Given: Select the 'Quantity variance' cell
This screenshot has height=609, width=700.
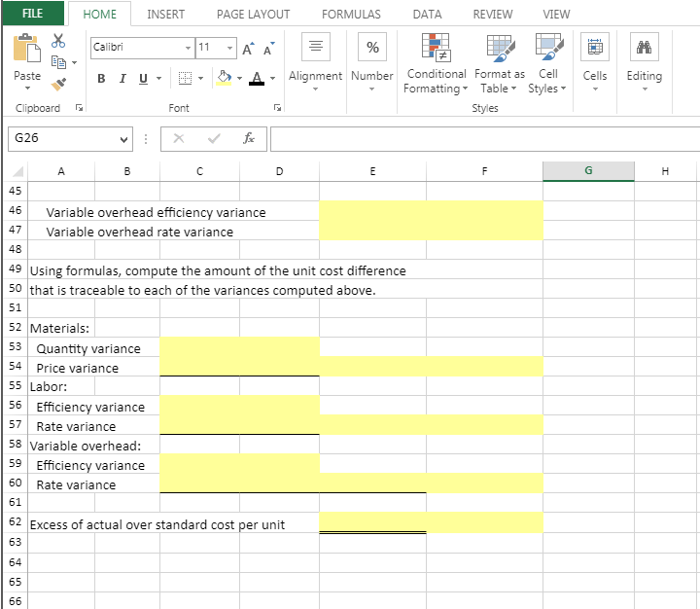Looking at the screenshot, I should pyautogui.click(x=88, y=348).
